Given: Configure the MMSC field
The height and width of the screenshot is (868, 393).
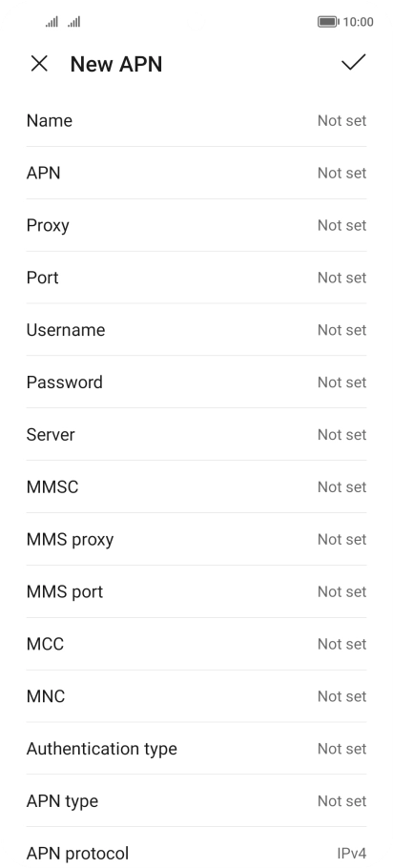Looking at the screenshot, I should click(196, 486).
